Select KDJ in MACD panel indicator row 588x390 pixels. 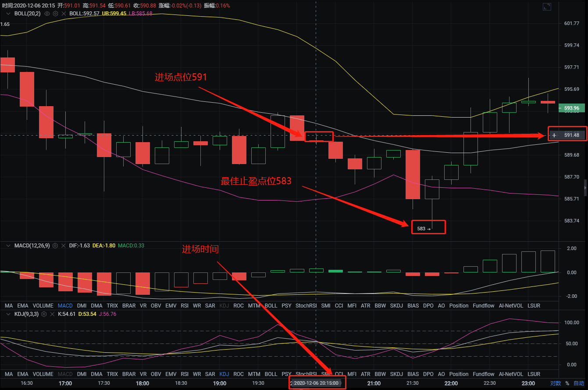point(224,305)
